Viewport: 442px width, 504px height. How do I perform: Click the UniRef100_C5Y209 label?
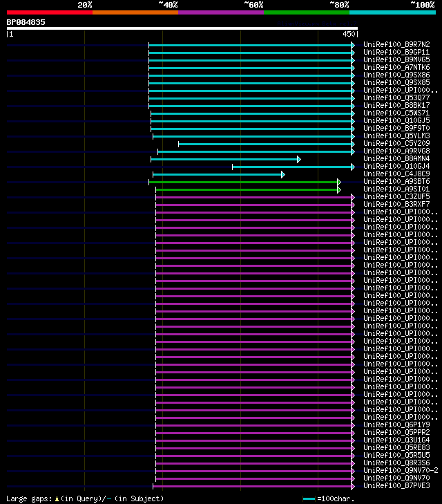396,143
